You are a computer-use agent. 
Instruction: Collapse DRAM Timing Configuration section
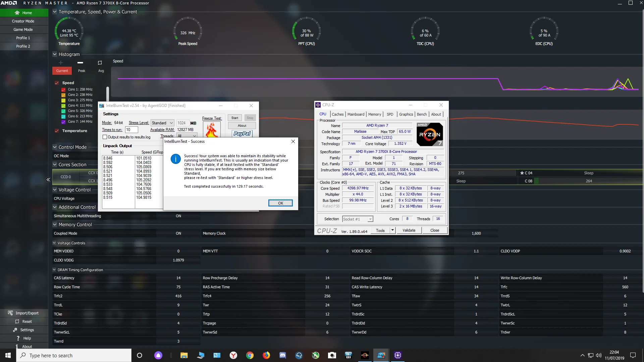coord(54,270)
